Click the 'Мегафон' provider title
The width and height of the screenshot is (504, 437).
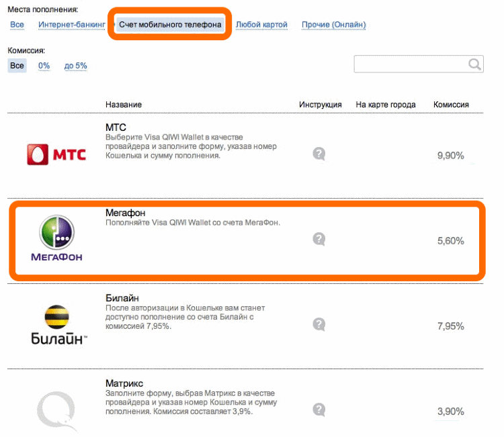[126, 213]
